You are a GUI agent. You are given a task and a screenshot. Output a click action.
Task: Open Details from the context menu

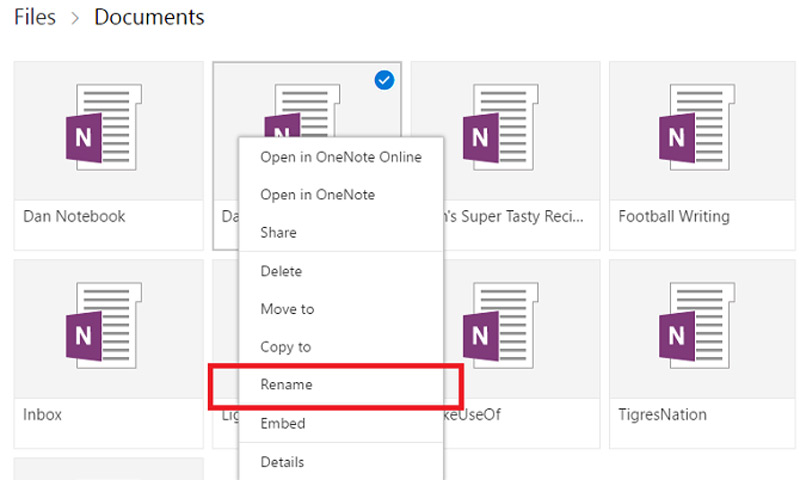[x=282, y=461]
